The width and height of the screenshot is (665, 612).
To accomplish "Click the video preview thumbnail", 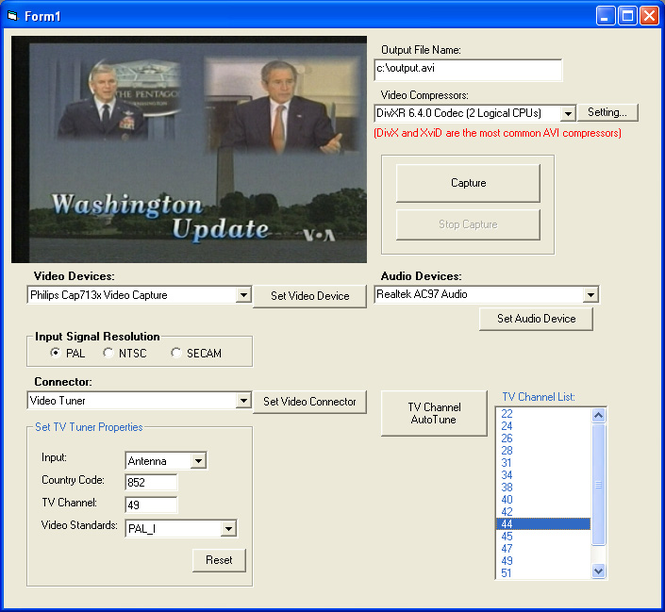I will coord(189,150).
